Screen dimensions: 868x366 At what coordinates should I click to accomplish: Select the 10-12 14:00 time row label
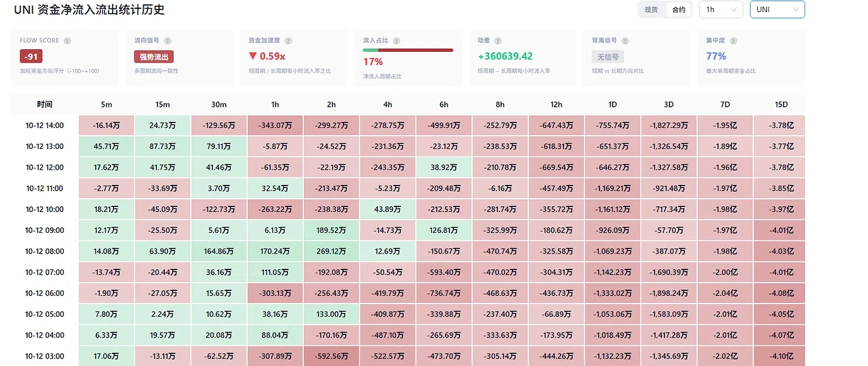(45, 126)
